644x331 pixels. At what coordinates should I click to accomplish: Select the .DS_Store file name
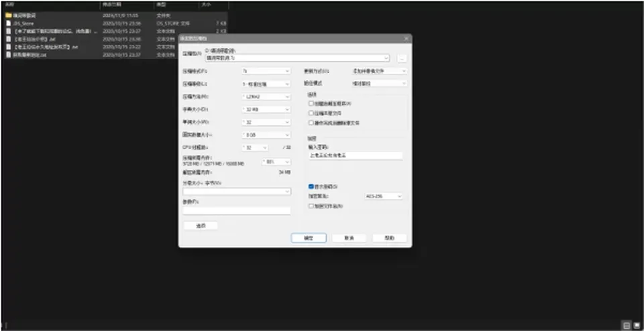coord(23,23)
